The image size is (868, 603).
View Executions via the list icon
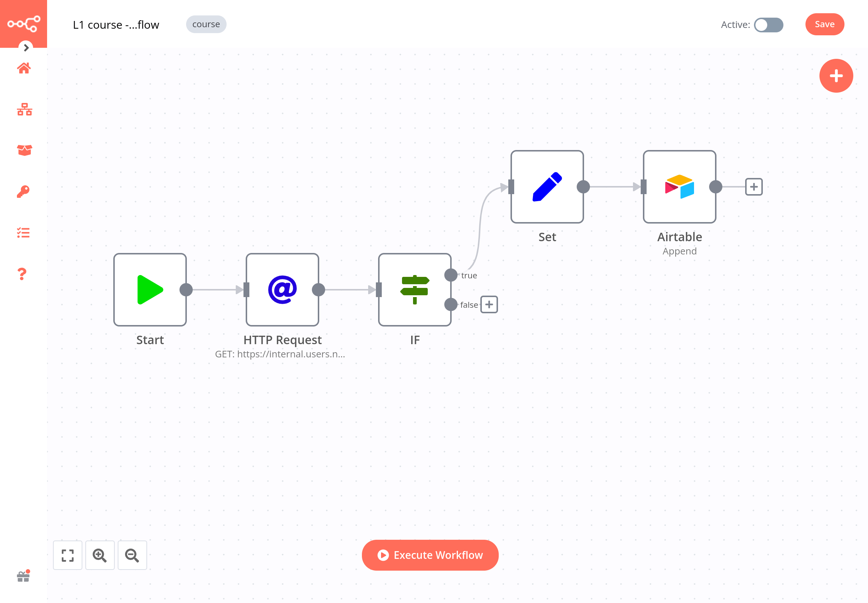pos(24,233)
